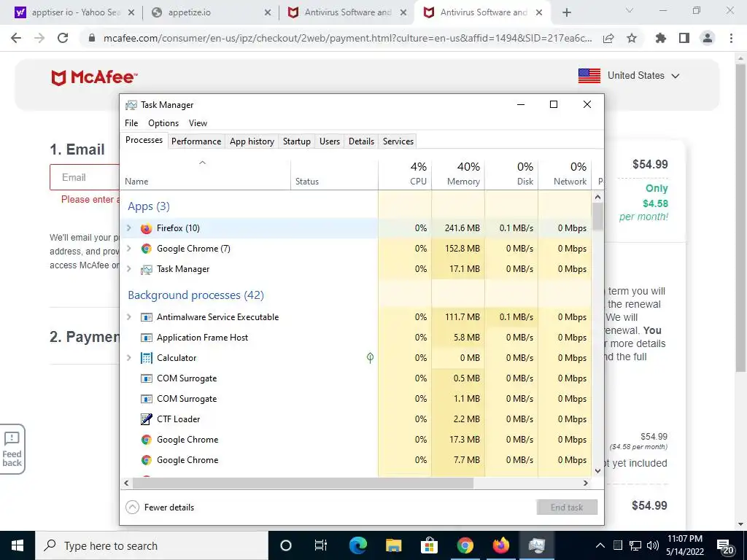Share this page from address bar
The height and width of the screenshot is (560, 747).
point(608,38)
